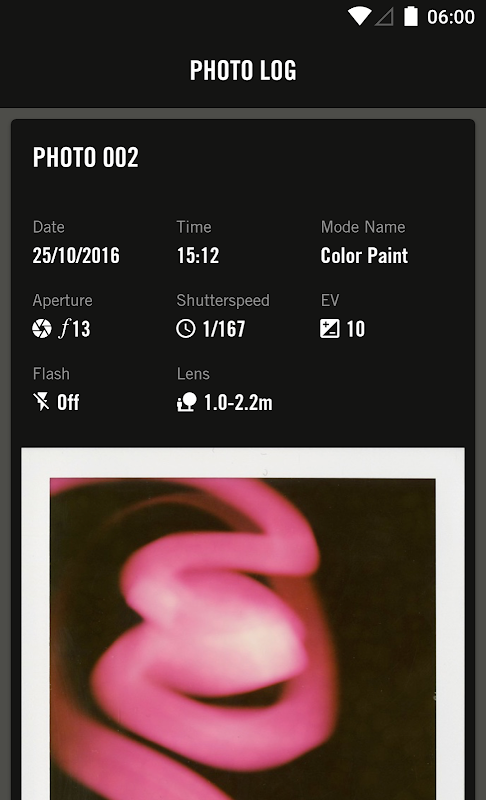Tap the time value 15:12
The image size is (486, 800).
pos(198,255)
